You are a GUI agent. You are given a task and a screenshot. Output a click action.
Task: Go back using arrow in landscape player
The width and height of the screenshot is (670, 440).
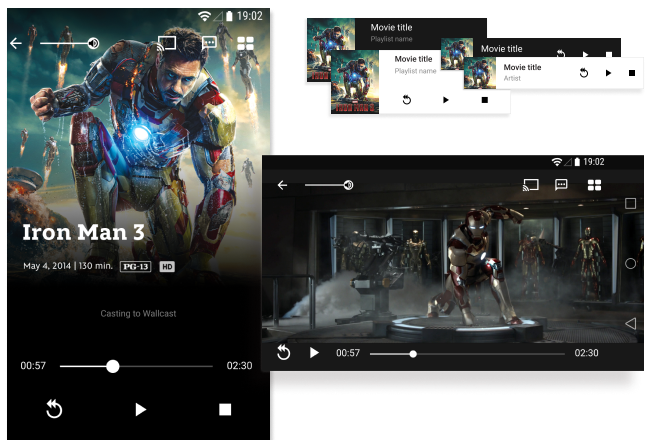click(283, 185)
